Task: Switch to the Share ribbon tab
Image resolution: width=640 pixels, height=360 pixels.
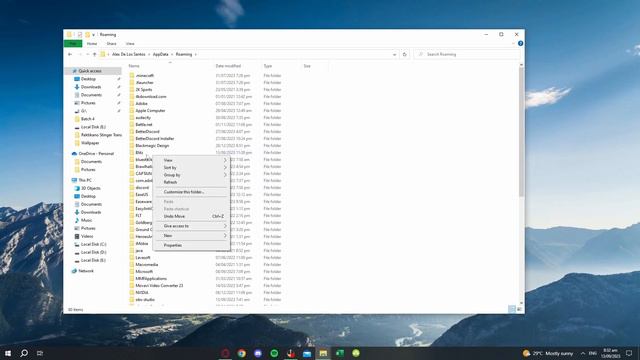Action: pos(111,44)
